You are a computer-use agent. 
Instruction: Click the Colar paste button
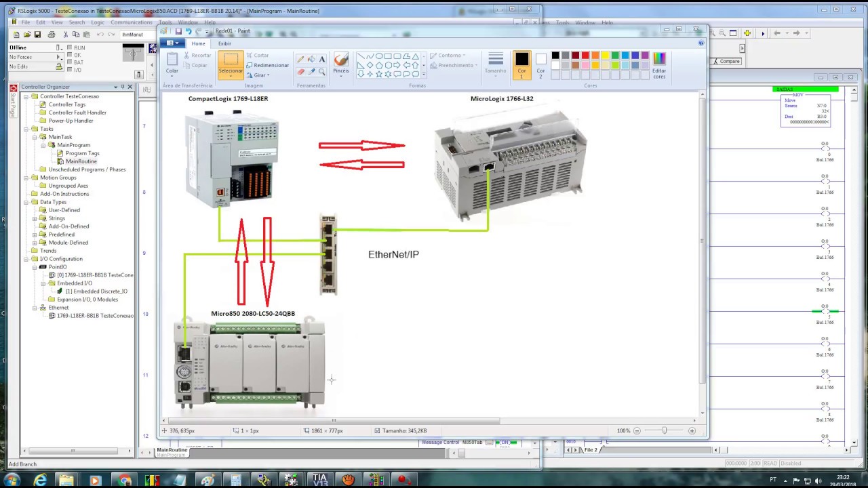point(172,64)
